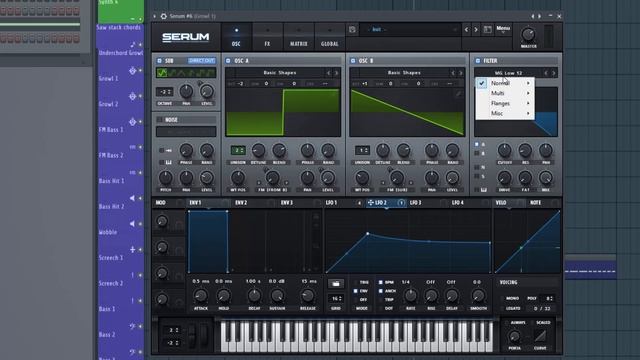Click the noise one-shot arrow icon
The image size is (640, 360).
(169, 151)
